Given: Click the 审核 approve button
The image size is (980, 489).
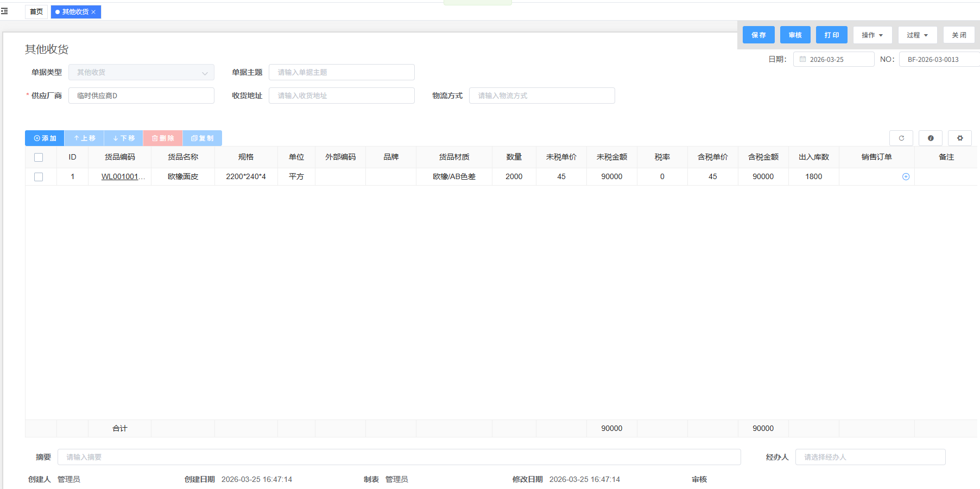Looking at the screenshot, I should 795,35.
